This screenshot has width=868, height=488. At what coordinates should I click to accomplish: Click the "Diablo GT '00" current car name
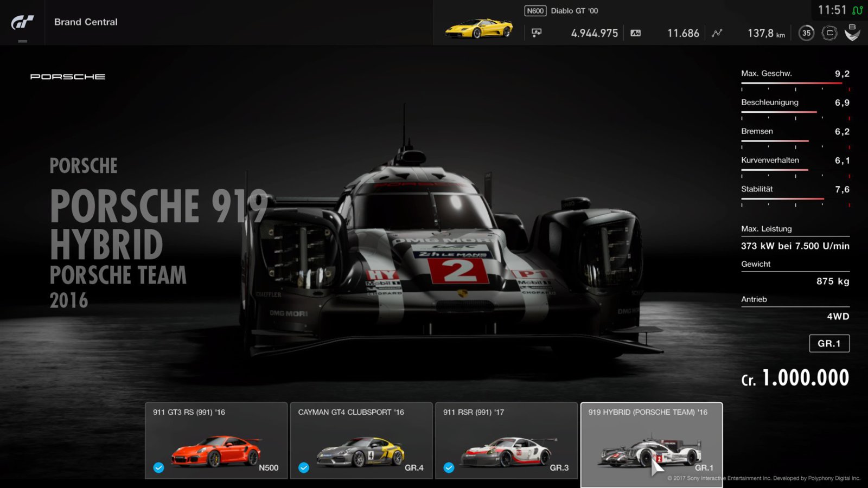coord(575,11)
